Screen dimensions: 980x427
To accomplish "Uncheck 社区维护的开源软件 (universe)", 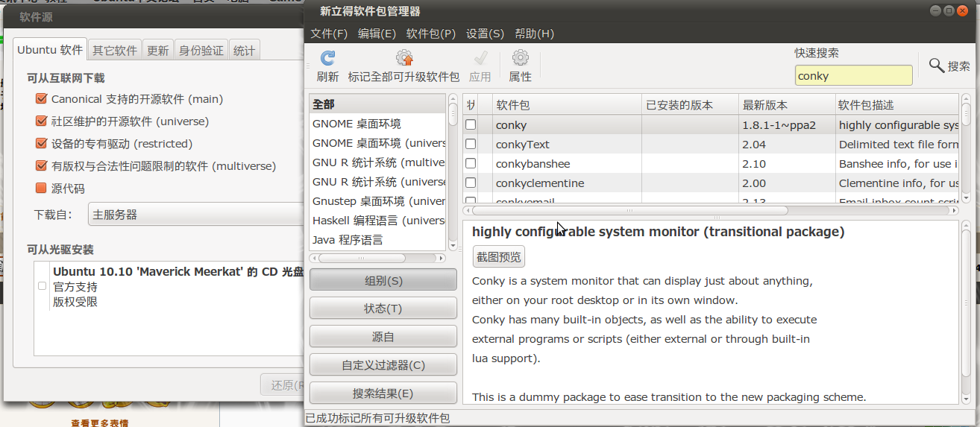I will click(41, 121).
